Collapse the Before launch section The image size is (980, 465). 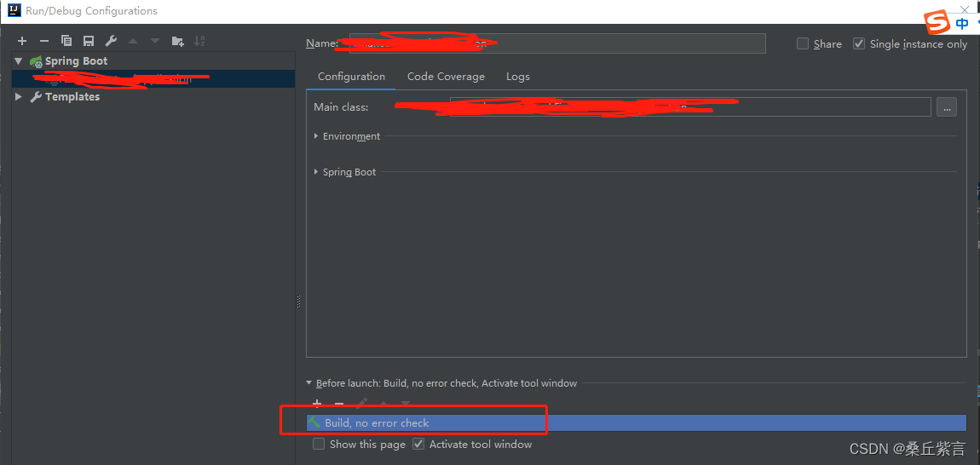pyautogui.click(x=308, y=383)
